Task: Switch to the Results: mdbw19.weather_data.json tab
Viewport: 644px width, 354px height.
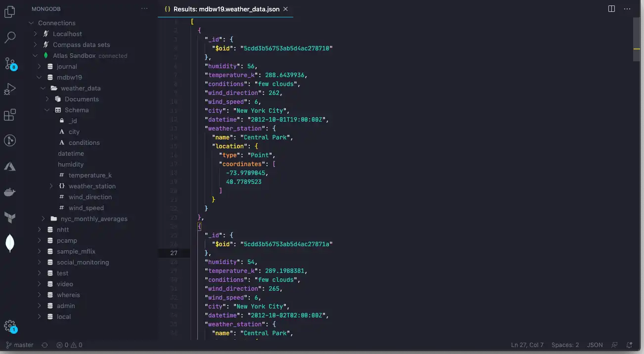Action: tap(225, 9)
